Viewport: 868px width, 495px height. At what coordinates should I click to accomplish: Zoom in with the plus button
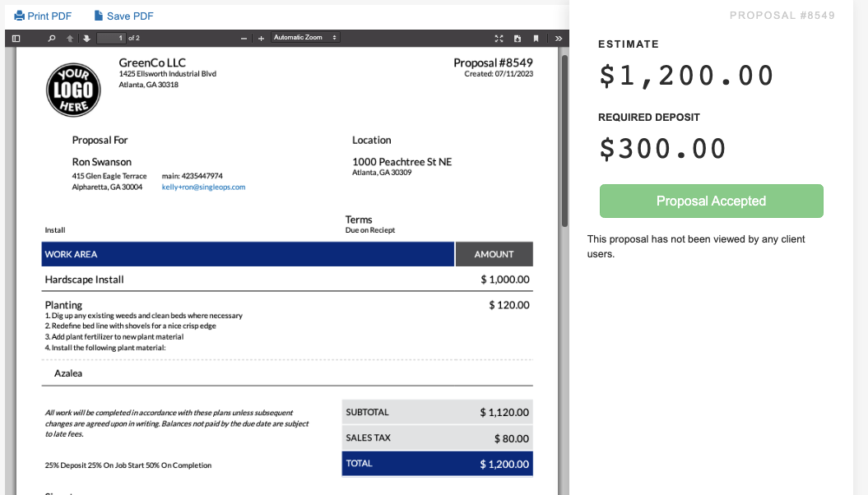[261, 39]
